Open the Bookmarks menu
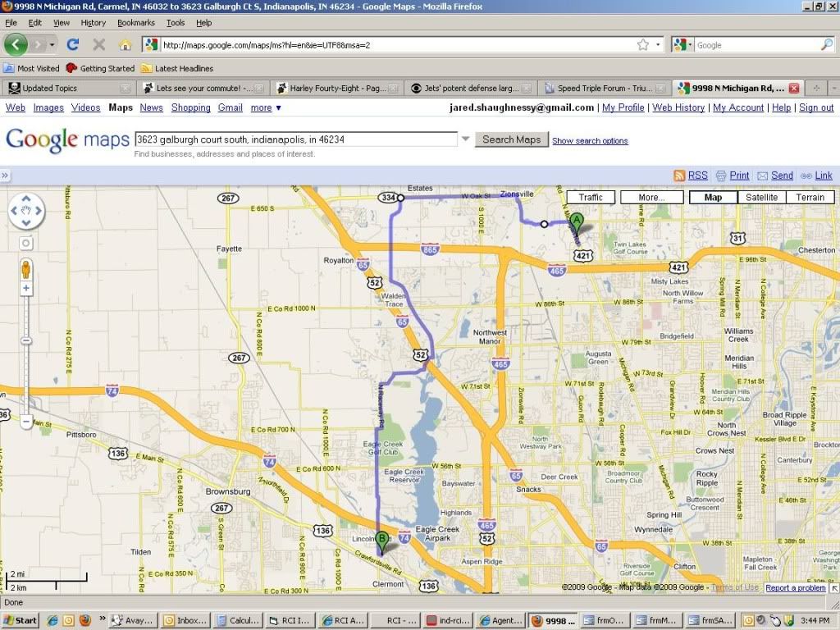This screenshot has height=630, width=840. (x=136, y=22)
